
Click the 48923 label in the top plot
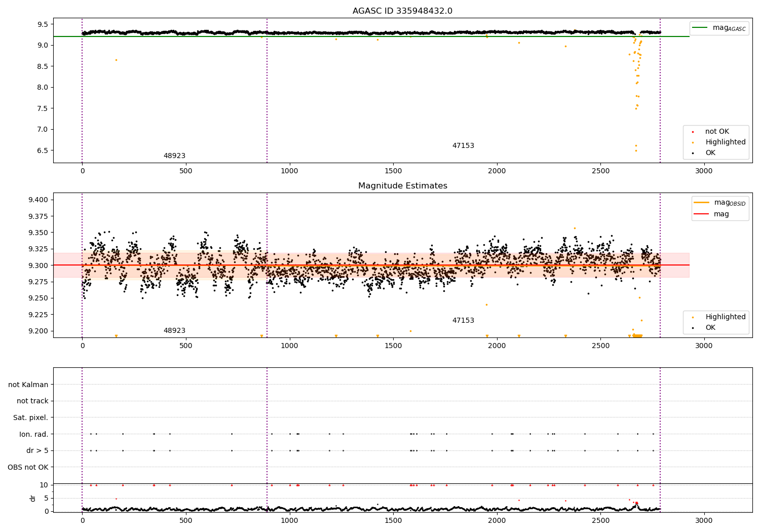point(174,156)
